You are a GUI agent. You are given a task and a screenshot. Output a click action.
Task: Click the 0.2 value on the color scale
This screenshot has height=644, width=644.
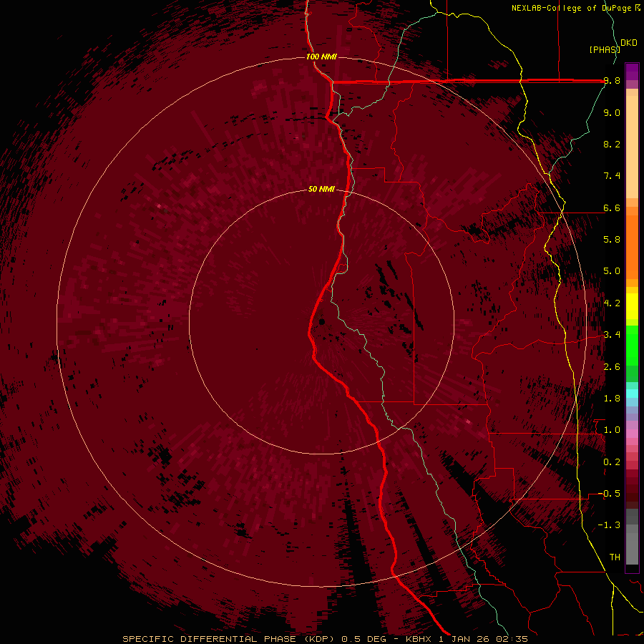point(612,462)
